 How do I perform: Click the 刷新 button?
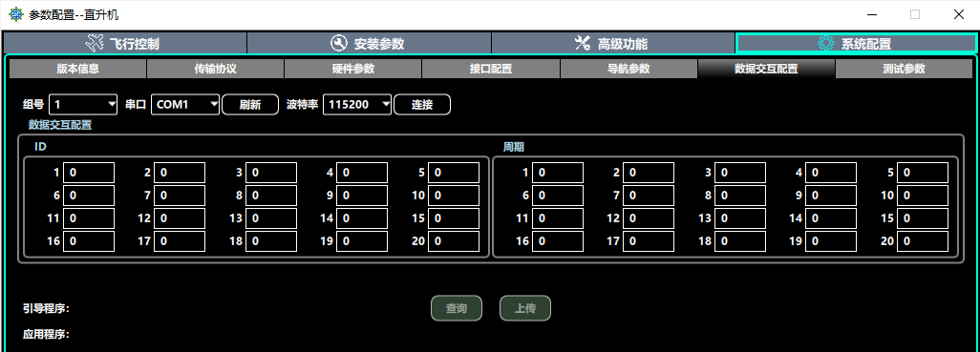pos(250,104)
